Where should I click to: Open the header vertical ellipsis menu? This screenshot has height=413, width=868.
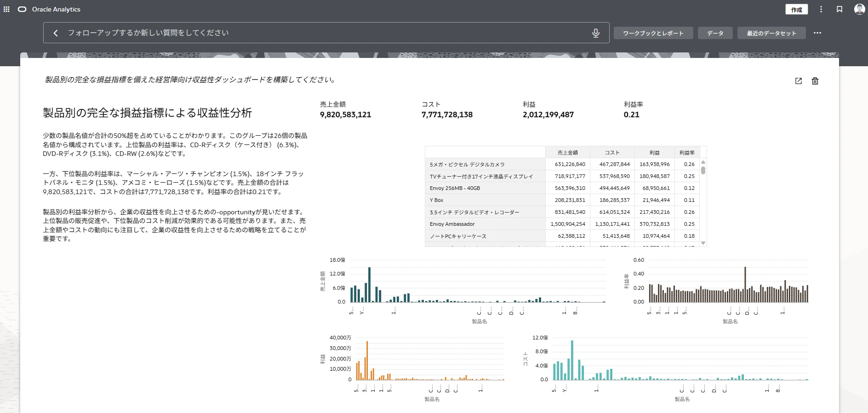821,9
